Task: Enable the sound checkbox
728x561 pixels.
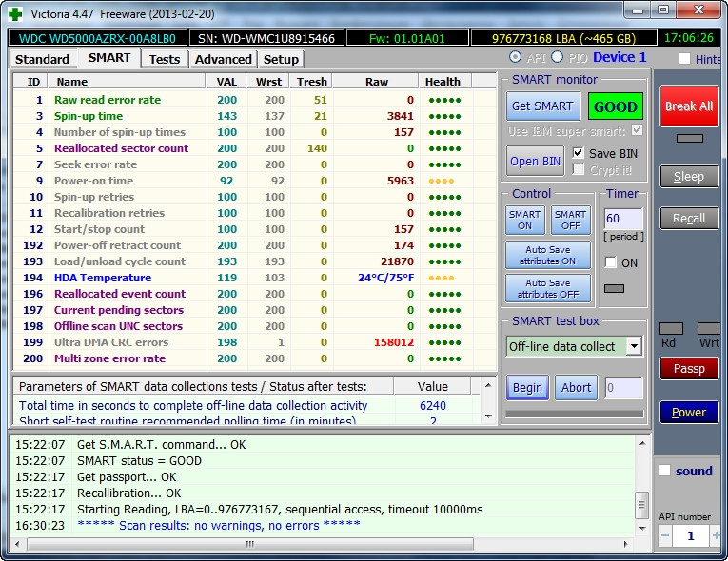Action: click(x=664, y=471)
